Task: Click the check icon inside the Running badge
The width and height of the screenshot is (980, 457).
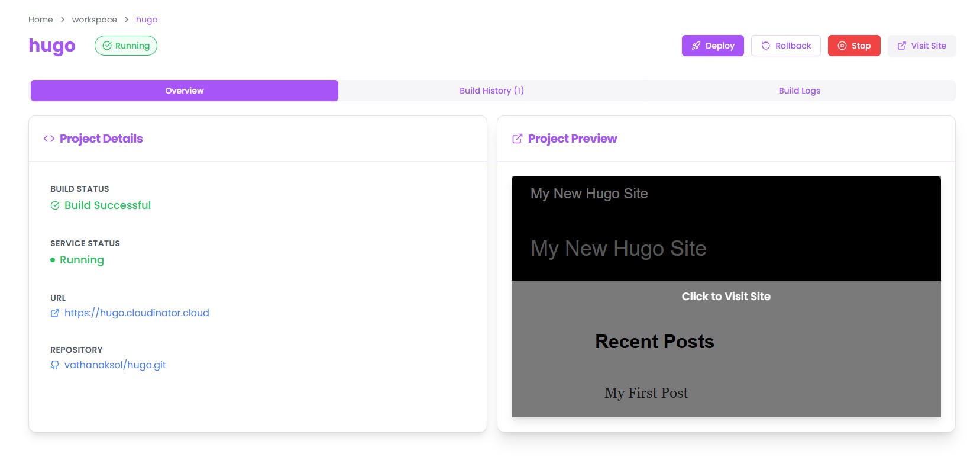Action: [x=107, y=45]
